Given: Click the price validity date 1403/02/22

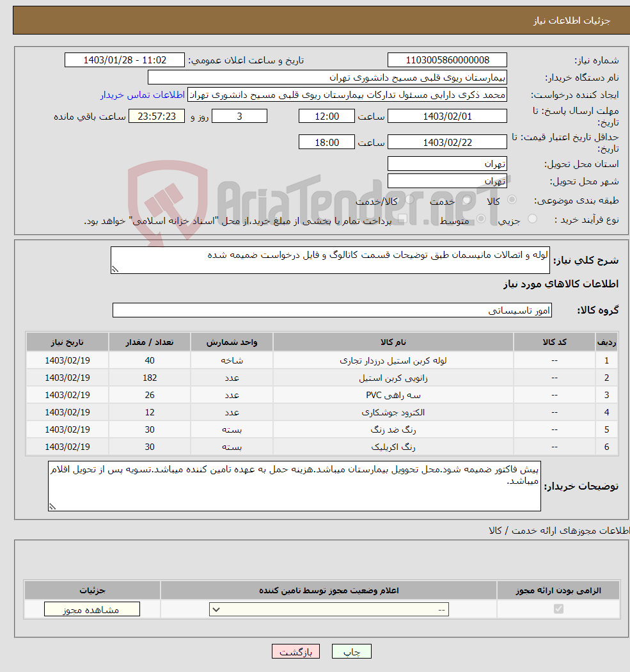Looking at the screenshot, I should click(x=447, y=142).
